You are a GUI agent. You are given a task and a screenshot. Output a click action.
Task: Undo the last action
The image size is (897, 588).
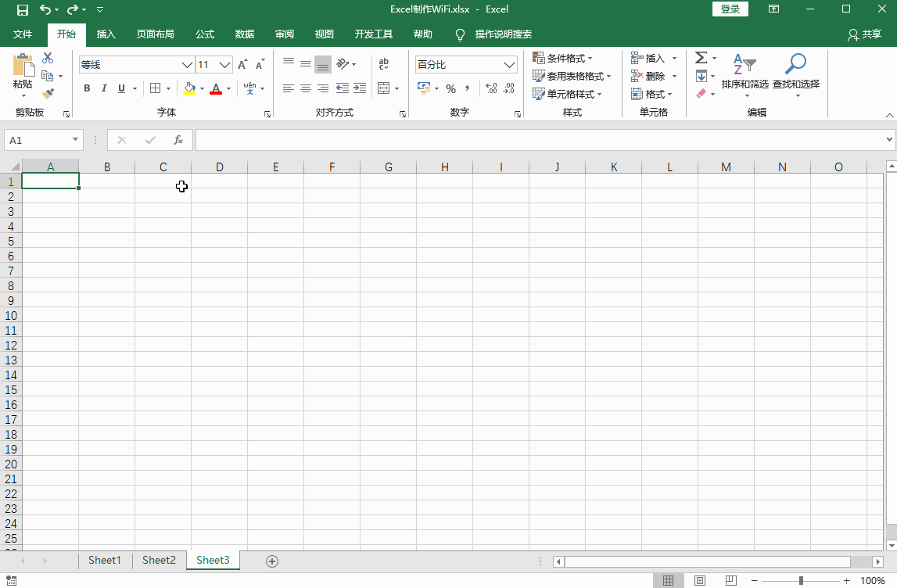pyautogui.click(x=45, y=9)
